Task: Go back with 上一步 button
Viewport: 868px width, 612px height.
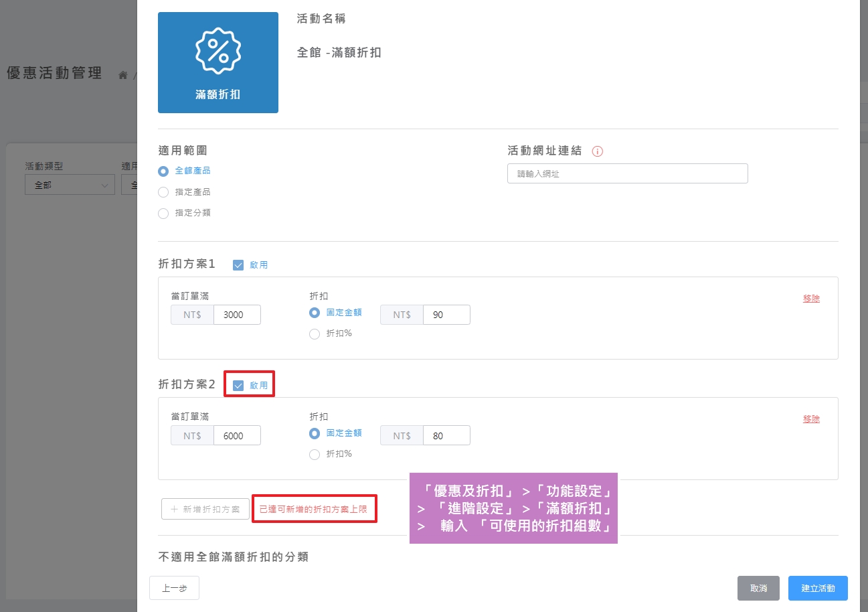Action: 174,589
